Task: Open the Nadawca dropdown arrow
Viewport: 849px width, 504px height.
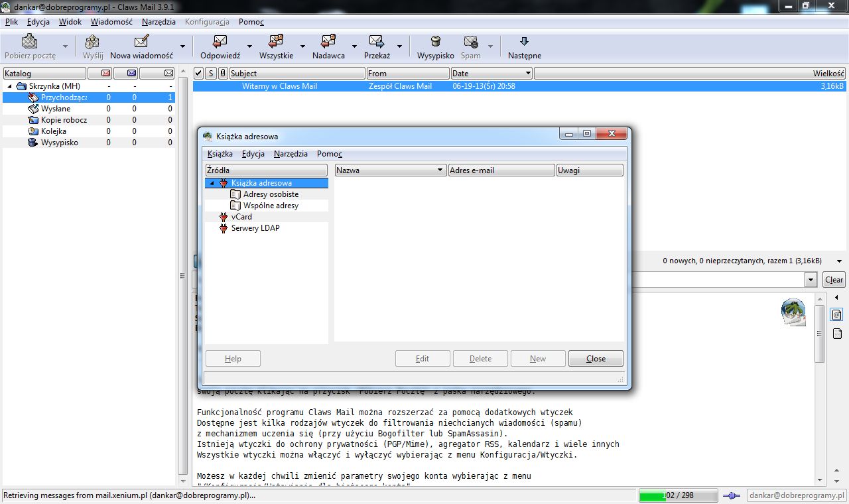Action: 354,46
